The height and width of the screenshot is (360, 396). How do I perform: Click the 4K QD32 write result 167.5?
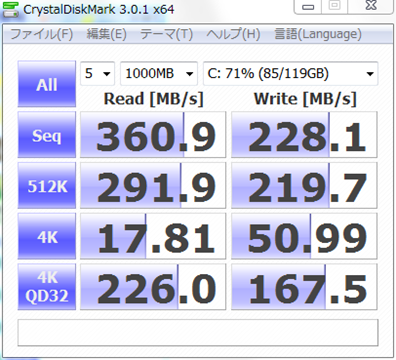(304, 287)
